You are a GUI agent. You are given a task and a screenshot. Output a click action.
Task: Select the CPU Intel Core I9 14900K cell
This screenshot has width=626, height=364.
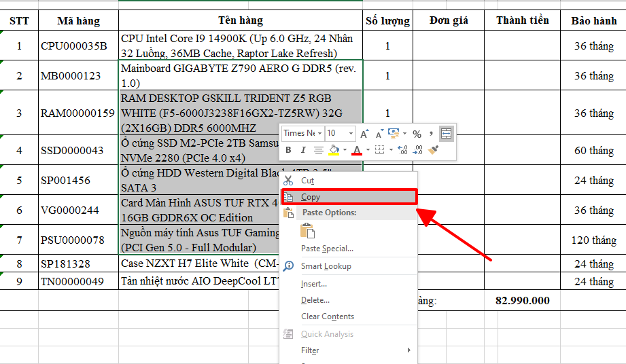(x=241, y=46)
